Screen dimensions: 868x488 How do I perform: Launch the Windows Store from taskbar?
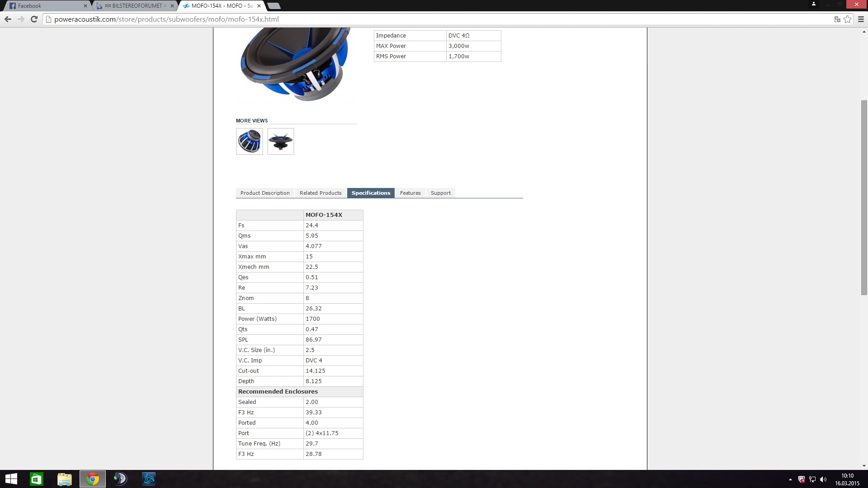click(37, 479)
